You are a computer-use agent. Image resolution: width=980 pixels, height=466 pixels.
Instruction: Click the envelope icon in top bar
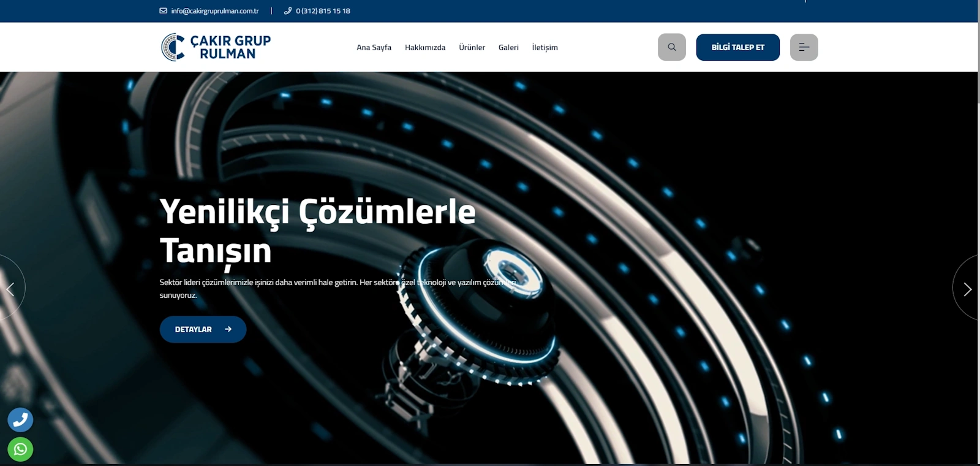[x=163, y=11]
